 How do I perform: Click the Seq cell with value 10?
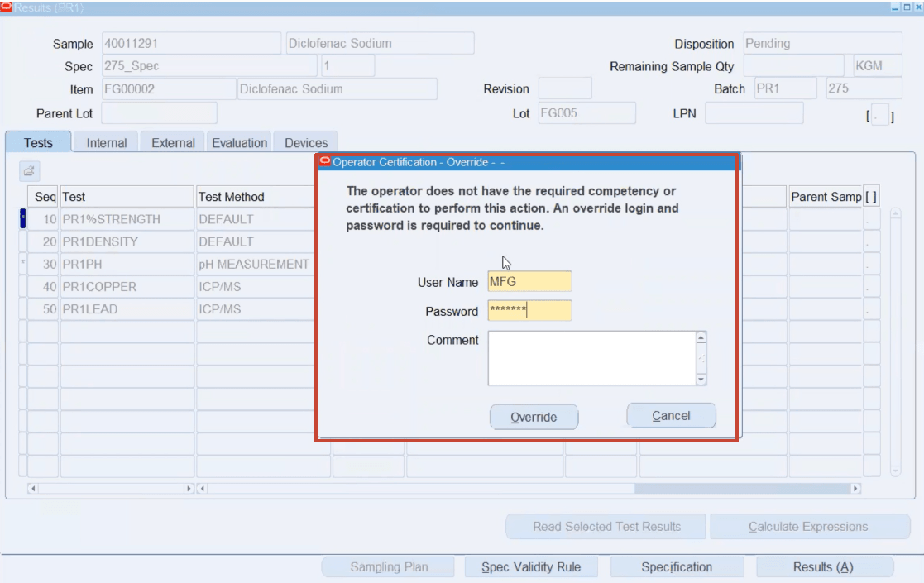click(x=43, y=219)
